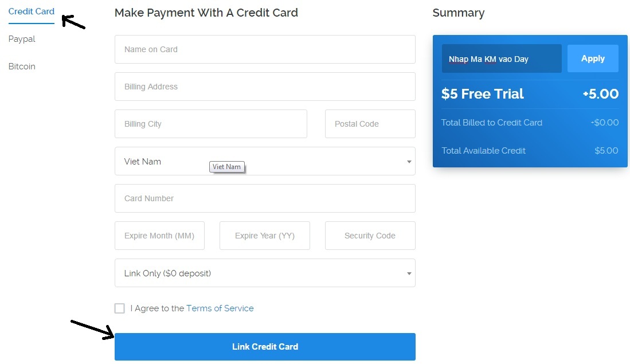Click the Apply promo code button
Image resolution: width=630 pixels, height=364 pixels.
pyautogui.click(x=593, y=58)
